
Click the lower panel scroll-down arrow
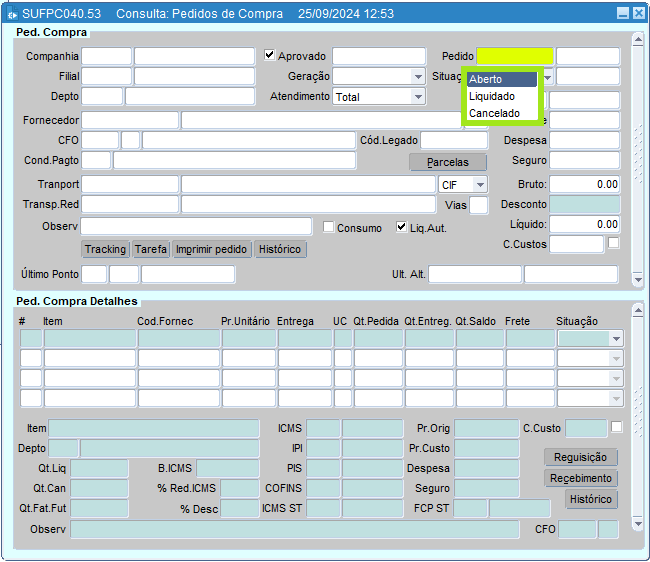638,524
